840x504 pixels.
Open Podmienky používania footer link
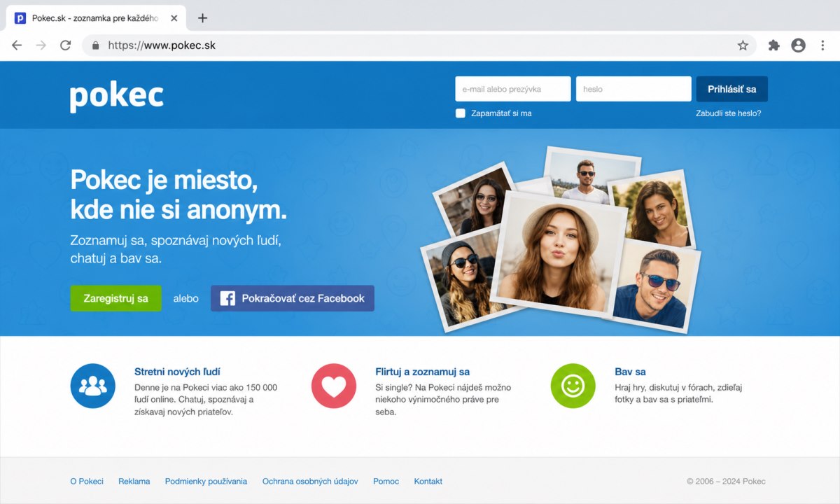coord(206,481)
